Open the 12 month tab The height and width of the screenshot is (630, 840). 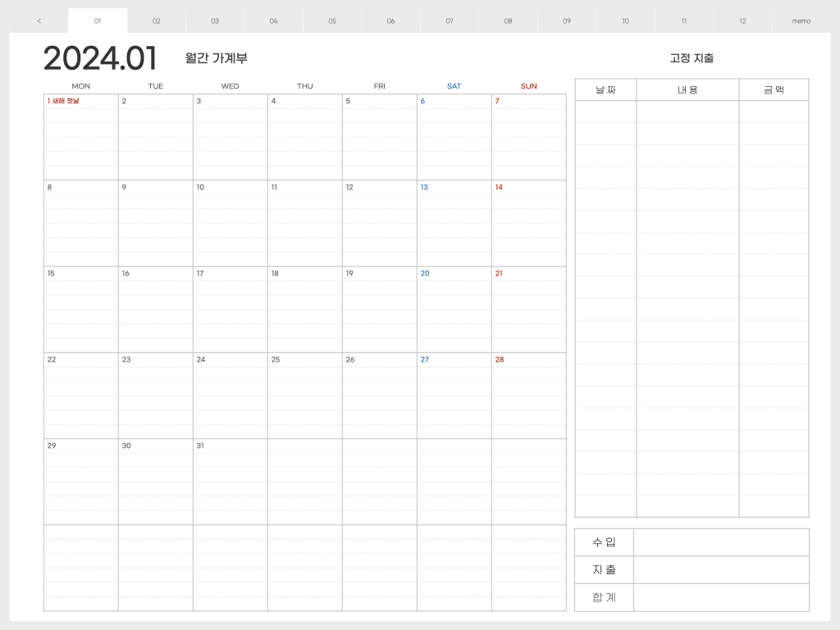click(743, 21)
